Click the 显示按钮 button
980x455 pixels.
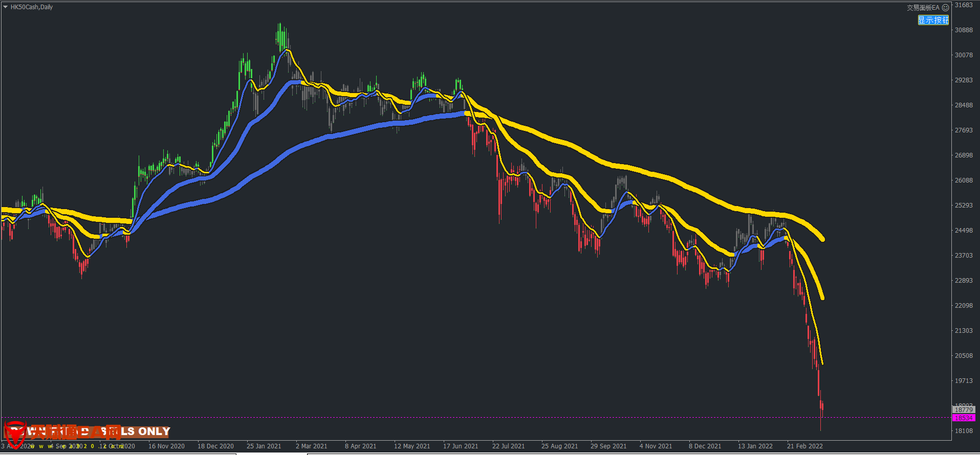(933, 20)
